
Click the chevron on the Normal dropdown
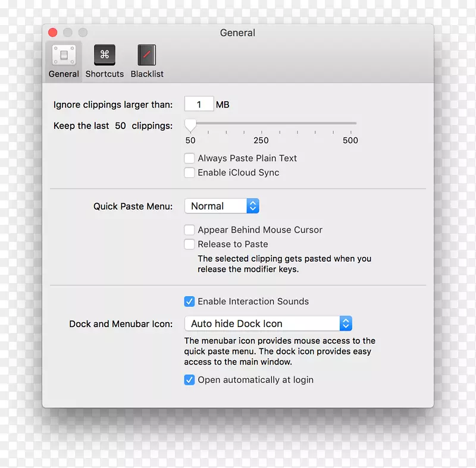pos(253,206)
